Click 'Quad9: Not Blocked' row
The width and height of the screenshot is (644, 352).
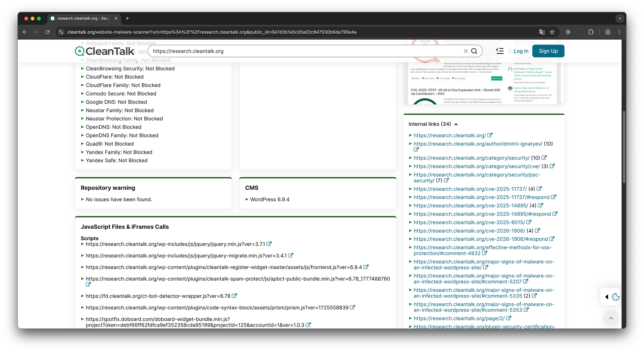110,144
